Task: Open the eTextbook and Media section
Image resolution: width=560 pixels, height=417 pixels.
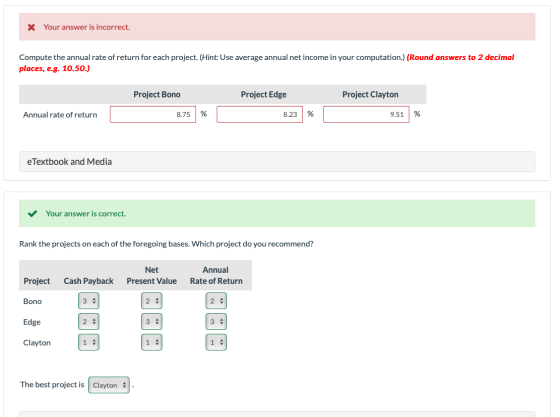Action: (277, 162)
